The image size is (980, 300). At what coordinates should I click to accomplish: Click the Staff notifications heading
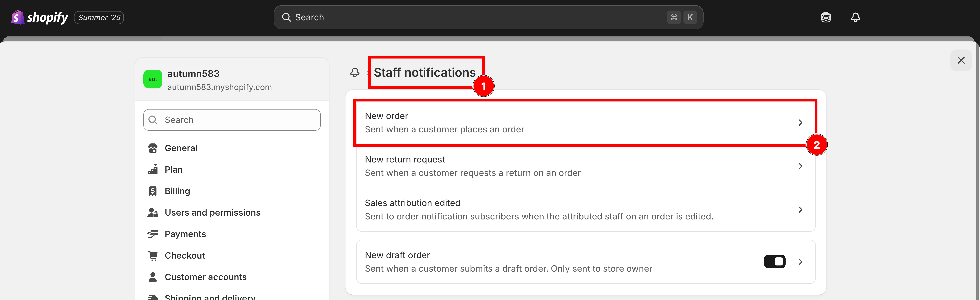point(425,73)
